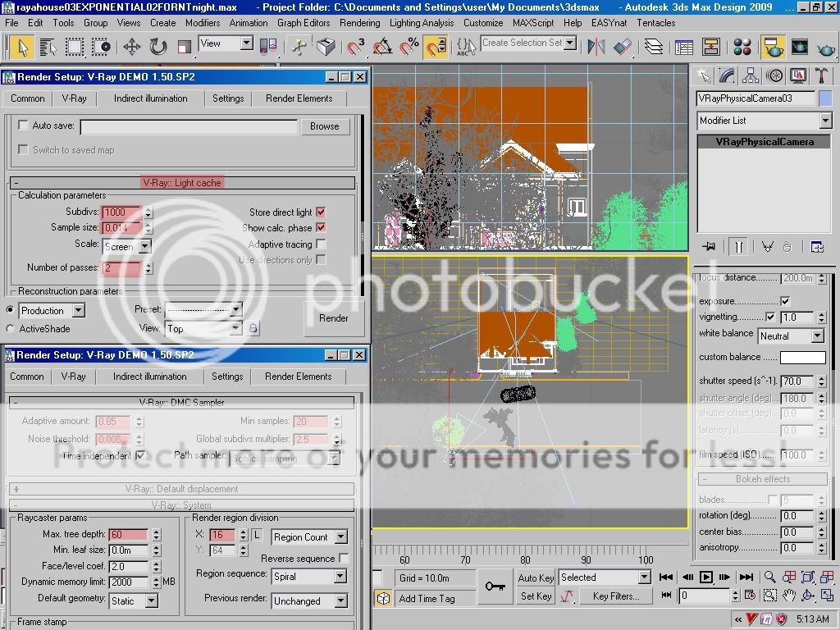Image resolution: width=840 pixels, height=630 pixels.
Task: Select the viewport Zoom magnifier tool
Action: click(x=769, y=577)
